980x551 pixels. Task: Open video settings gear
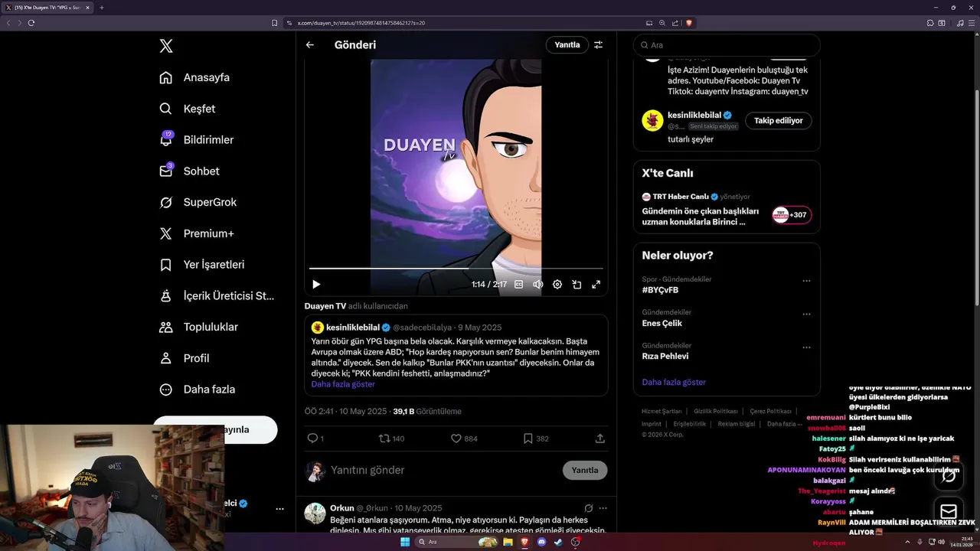[x=557, y=285]
